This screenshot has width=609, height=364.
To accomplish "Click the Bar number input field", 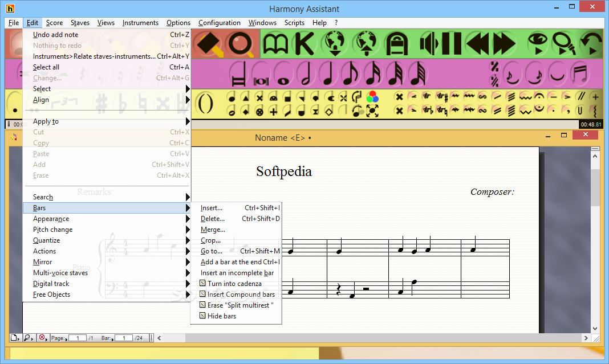I will pos(124,338).
